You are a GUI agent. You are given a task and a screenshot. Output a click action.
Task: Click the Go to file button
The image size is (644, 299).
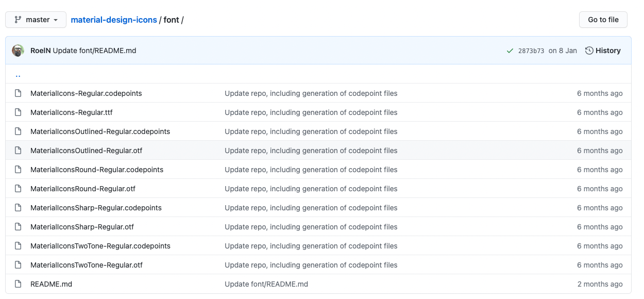click(x=603, y=20)
